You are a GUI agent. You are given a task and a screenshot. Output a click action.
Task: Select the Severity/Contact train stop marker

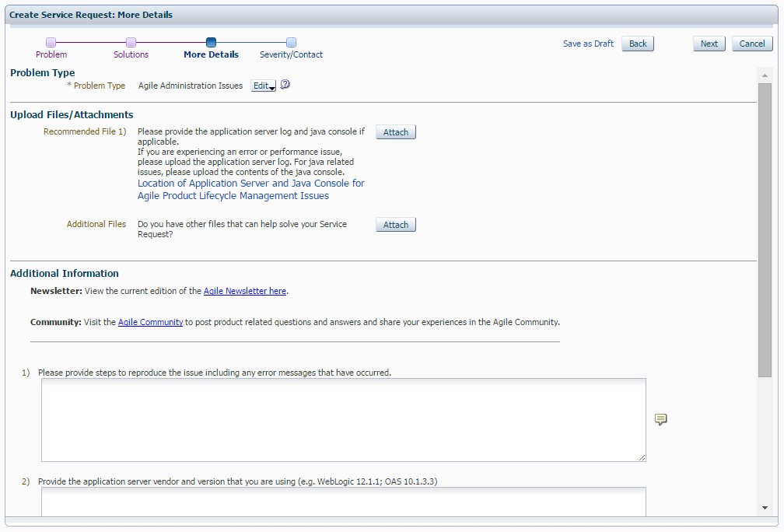tap(291, 42)
